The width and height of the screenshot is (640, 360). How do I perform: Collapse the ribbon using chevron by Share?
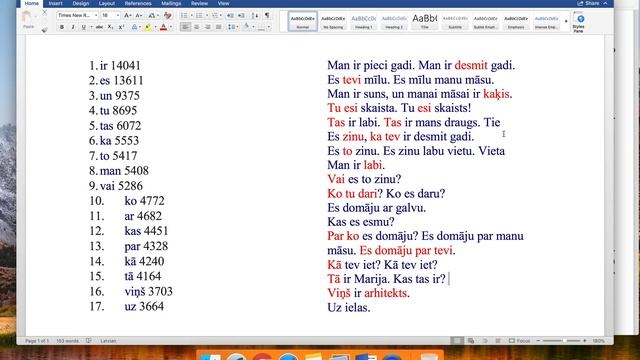coord(606,3)
